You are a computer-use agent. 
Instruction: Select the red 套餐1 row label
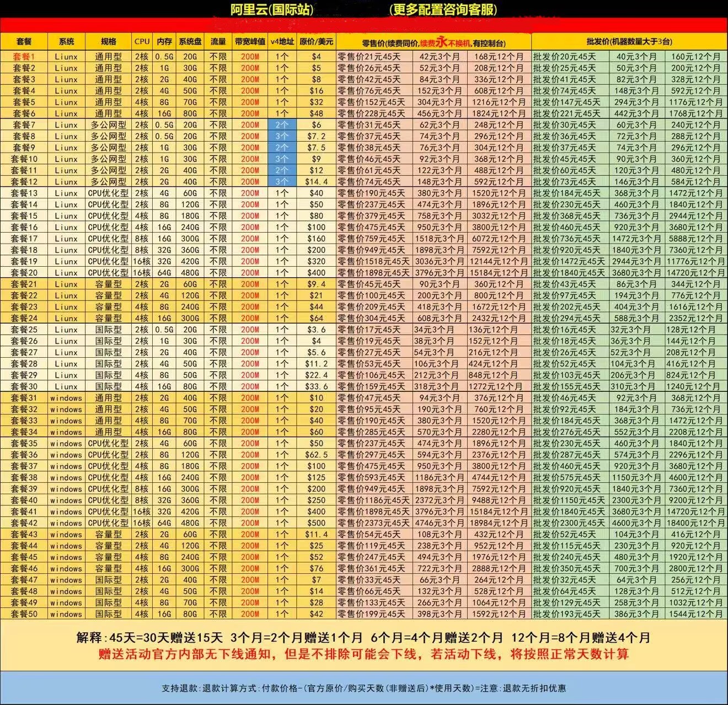pos(24,56)
